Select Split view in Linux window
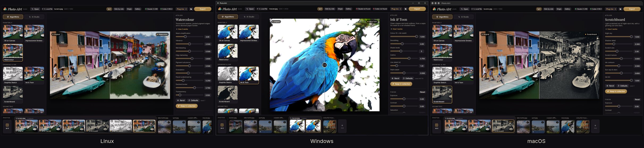644x148 pixels. pyautogui.click(x=109, y=9)
